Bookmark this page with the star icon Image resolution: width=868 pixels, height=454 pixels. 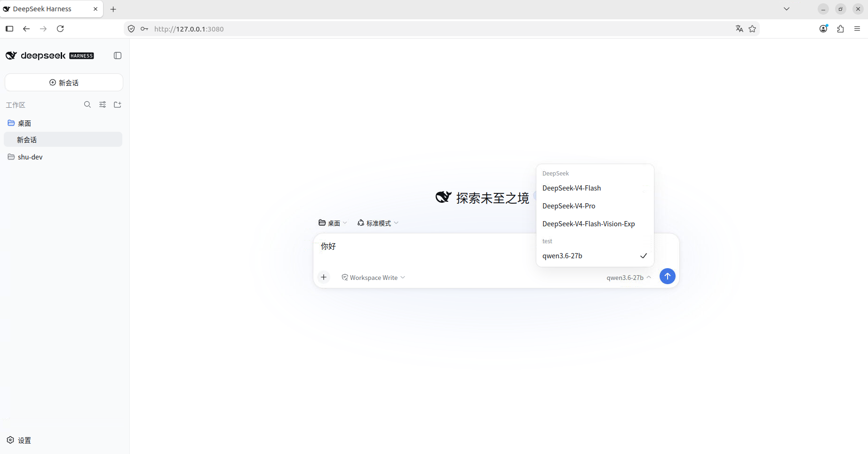[752, 29]
